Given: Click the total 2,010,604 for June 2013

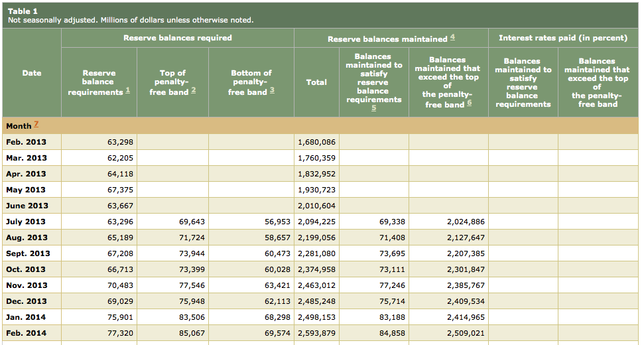Looking at the screenshot, I should click(x=316, y=206).
